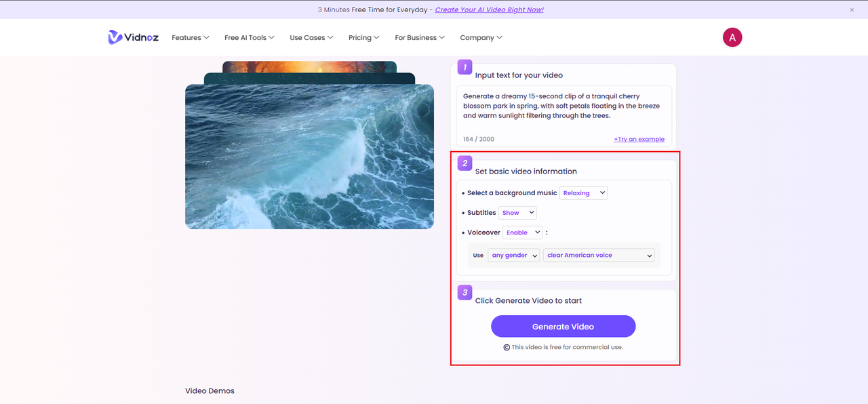The height and width of the screenshot is (404, 868).
Task: Open the For Business menu
Action: coord(420,37)
